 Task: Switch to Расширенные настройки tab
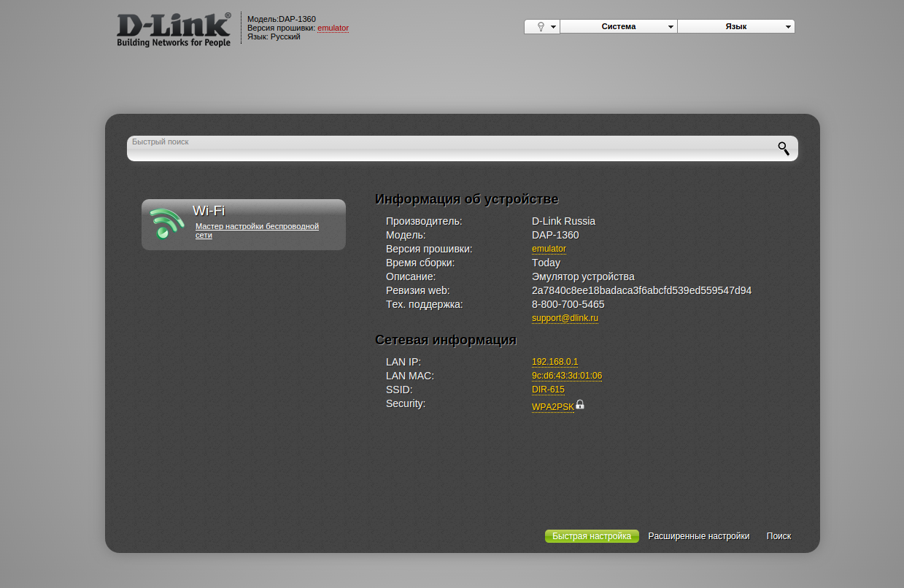(699, 536)
